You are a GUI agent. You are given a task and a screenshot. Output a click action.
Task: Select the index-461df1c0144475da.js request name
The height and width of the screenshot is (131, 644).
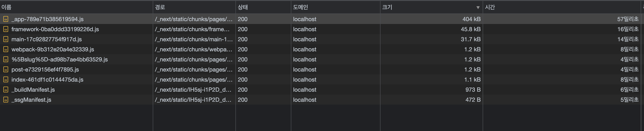click(47, 79)
